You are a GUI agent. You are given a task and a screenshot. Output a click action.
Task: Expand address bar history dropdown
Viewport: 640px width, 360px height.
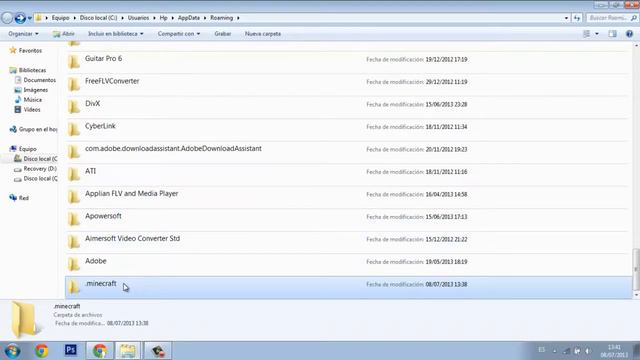(x=566, y=18)
